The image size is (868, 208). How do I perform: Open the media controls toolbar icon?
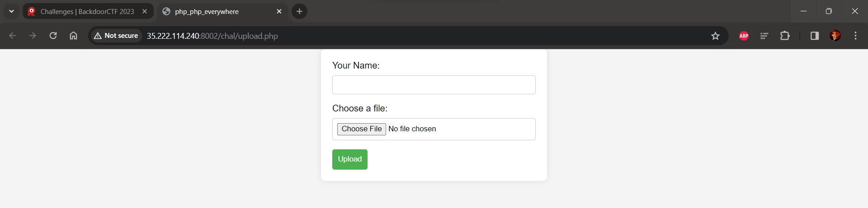click(764, 36)
